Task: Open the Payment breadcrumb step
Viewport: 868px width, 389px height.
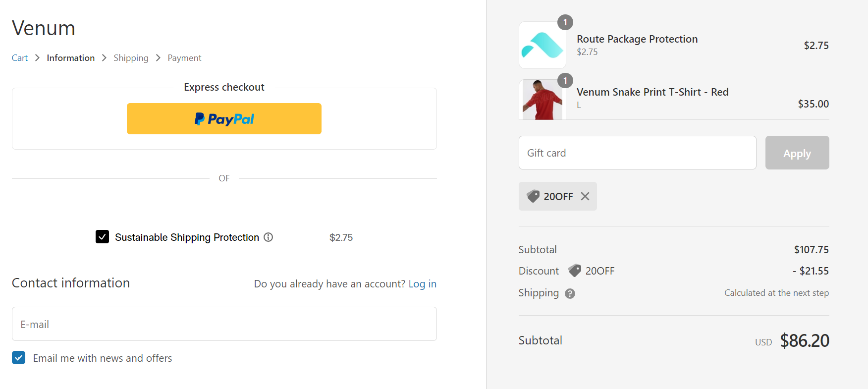Action: (x=184, y=58)
